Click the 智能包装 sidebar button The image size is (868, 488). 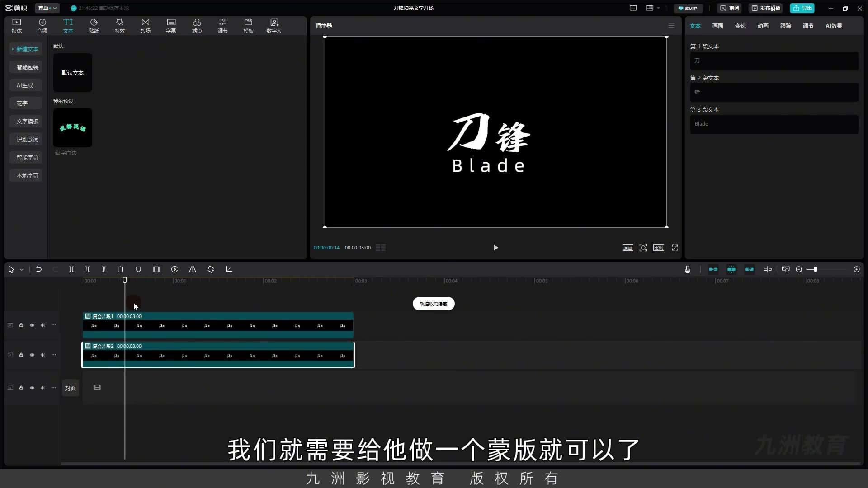point(26,67)
